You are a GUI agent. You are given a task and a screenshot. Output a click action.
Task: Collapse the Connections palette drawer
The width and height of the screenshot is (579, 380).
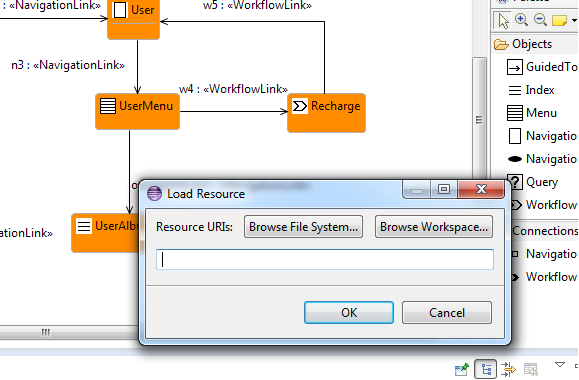click(x=545, y=231)
